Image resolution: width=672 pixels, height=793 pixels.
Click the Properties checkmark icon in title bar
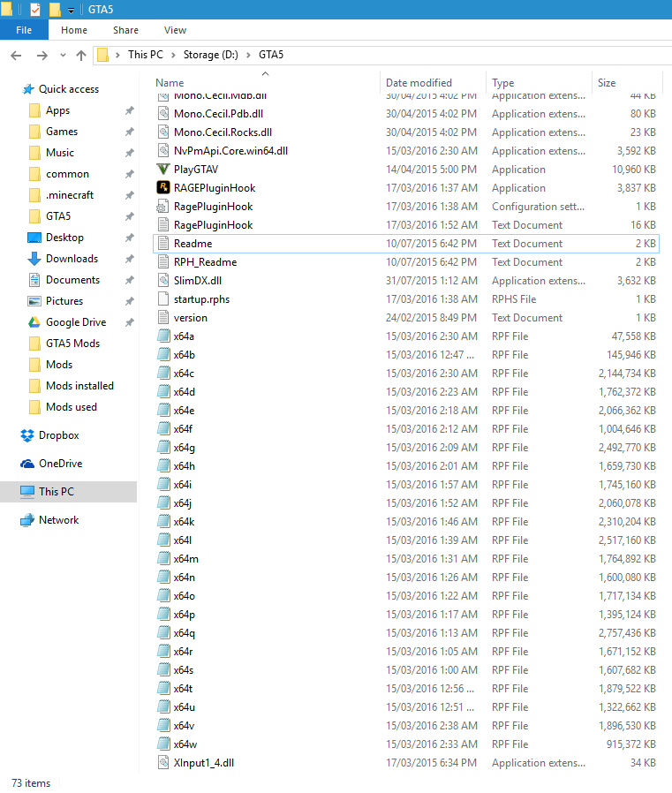coord(35,9)
